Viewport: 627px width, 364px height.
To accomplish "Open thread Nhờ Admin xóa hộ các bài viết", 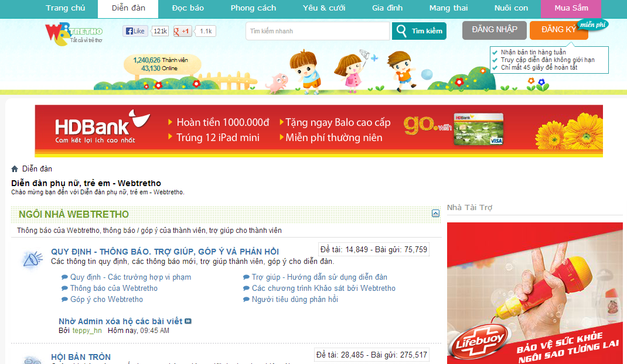I will point(120,321).
